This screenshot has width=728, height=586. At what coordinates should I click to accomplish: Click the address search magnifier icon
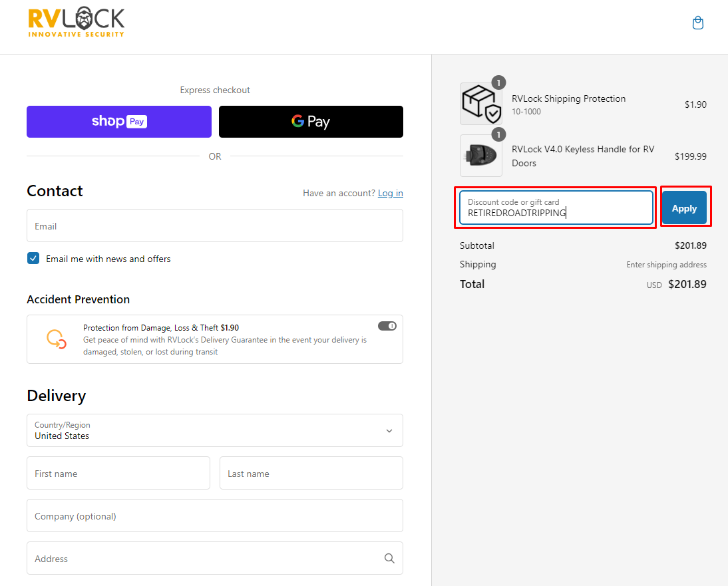(x=389, y=559)
